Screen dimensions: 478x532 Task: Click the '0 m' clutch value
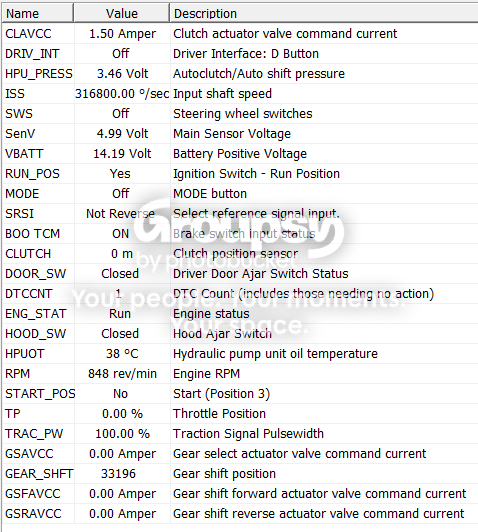click(122, 254)
